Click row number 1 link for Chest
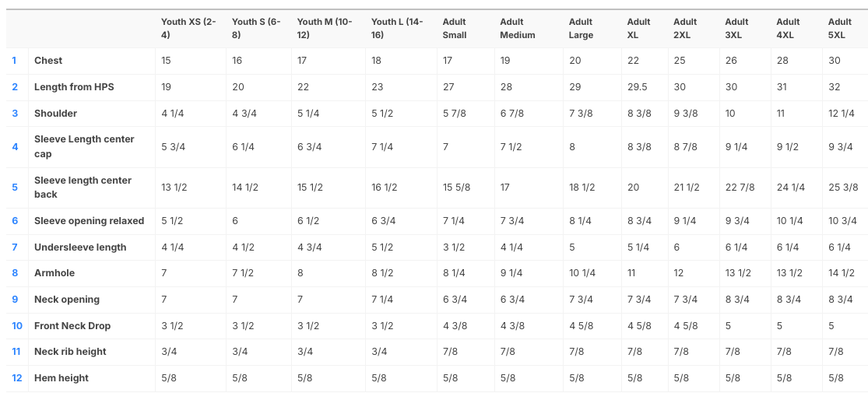 tap(14, 61)
